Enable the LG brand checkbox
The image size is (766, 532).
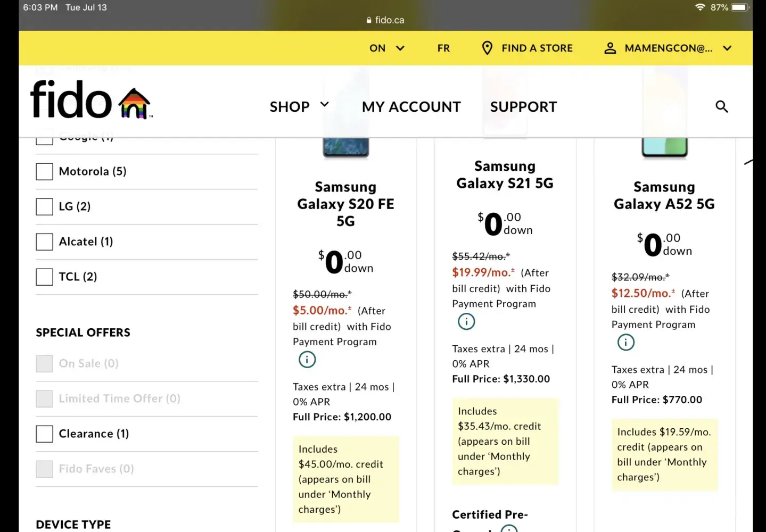tap(45, 206)
